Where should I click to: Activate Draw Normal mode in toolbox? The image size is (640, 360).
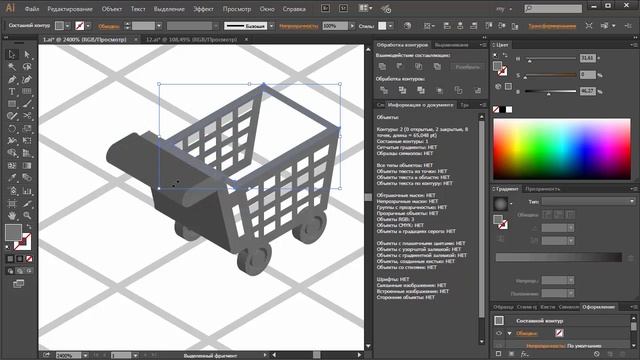(x=11, y=271)
